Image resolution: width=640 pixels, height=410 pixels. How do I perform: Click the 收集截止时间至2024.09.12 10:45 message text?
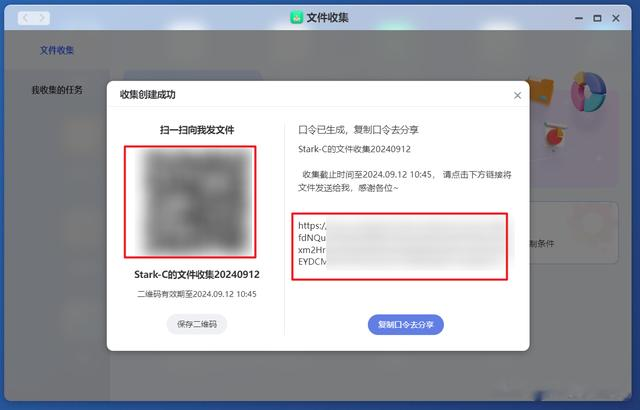click(404, 181)
